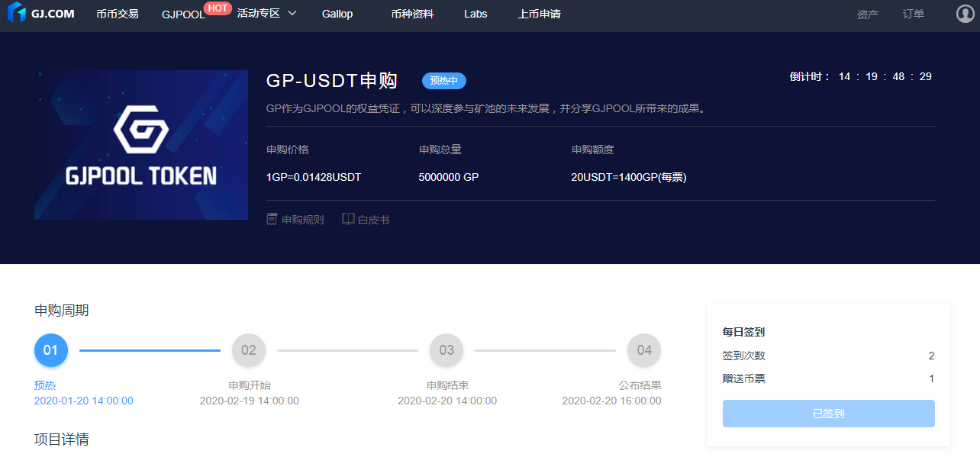Click the 申购价格 label
This screenshot has height=454, width=980.
tap(288, 150)
